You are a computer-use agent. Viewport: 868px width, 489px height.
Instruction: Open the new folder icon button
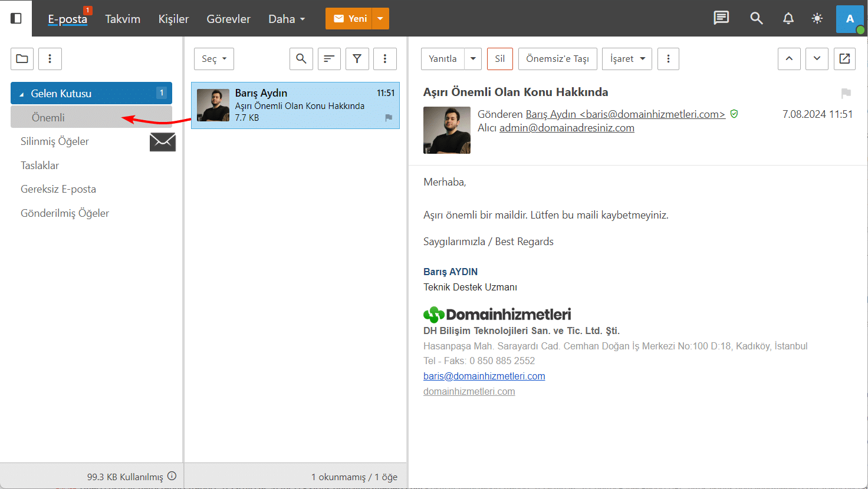coord(22,59)
